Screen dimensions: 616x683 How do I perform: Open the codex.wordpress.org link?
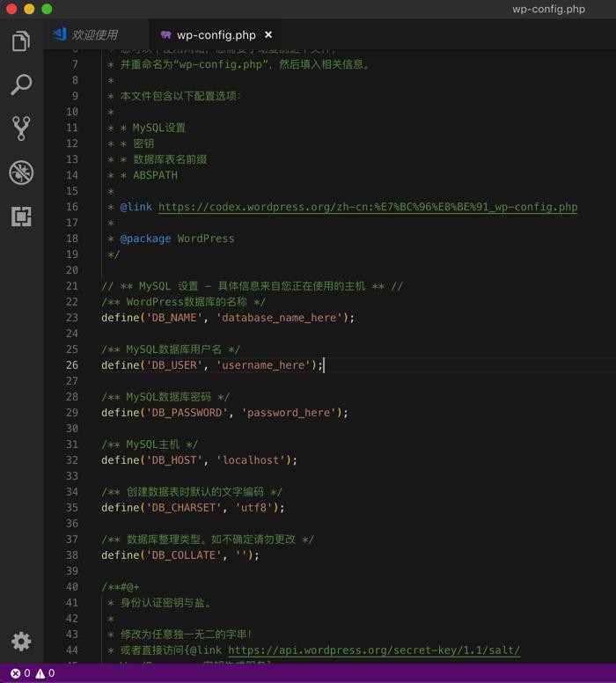pyautogui.click(x=368, y=207)
